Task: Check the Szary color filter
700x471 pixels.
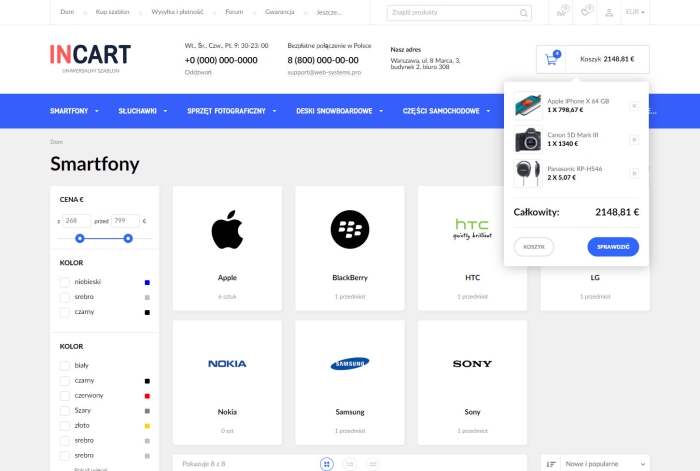Action: coord(65,411)
